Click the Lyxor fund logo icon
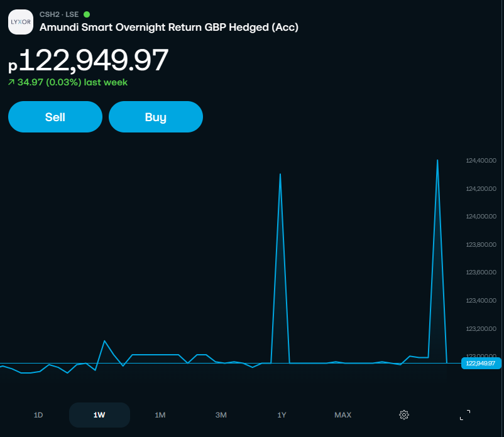The height and width of the screenshot is (437, 504). click(x=21, y=22)
